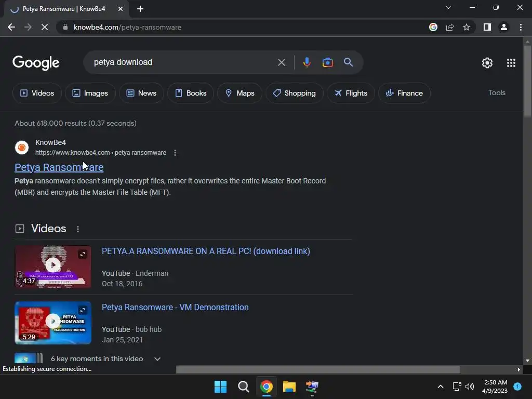Click the address bar URL
The image size is (532, 399).
click(128, 27)
